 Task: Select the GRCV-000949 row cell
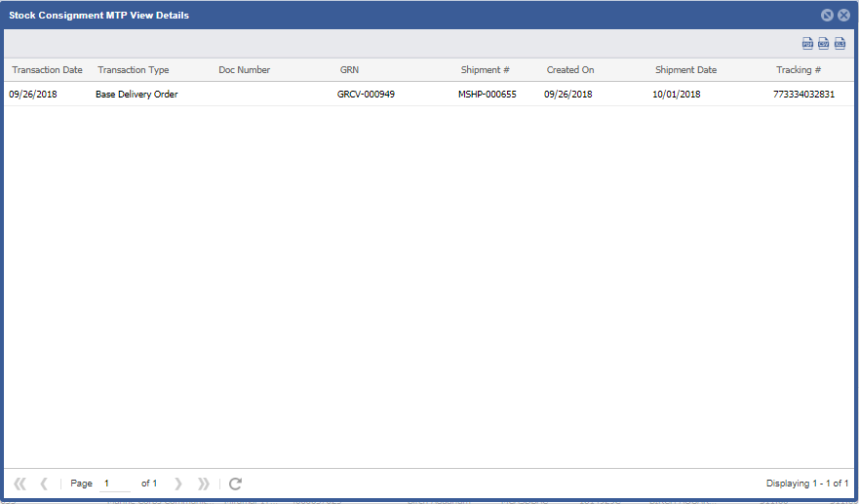pyautogui.click(x=366, y=95)
